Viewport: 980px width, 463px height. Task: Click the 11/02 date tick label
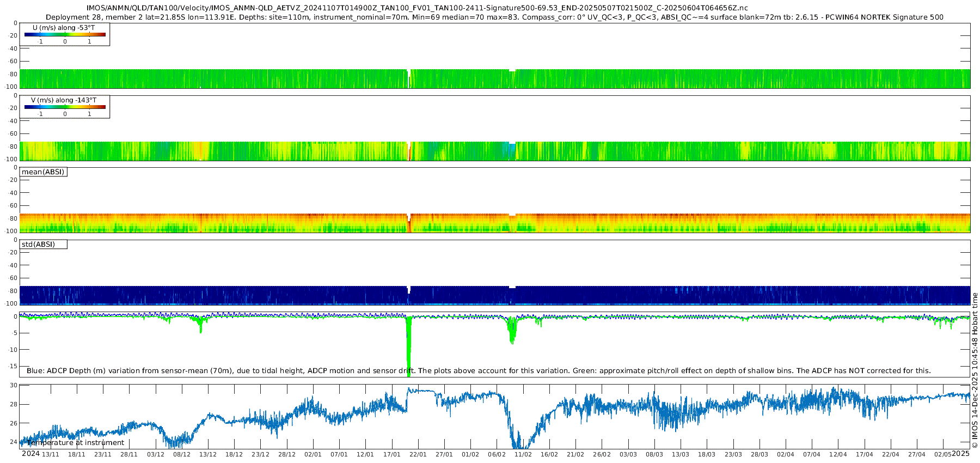(523, 454)
